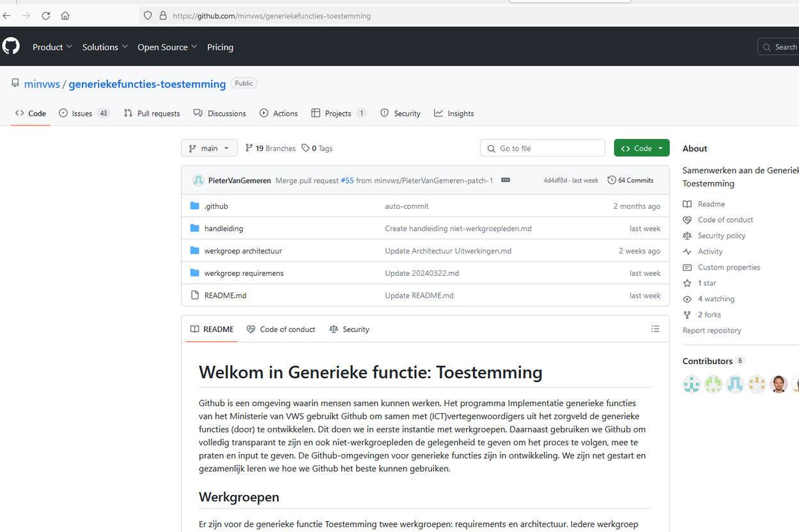
Task: Open Custom properties in About sidebar
Action: pyautogui.click(x=721, y=267)
